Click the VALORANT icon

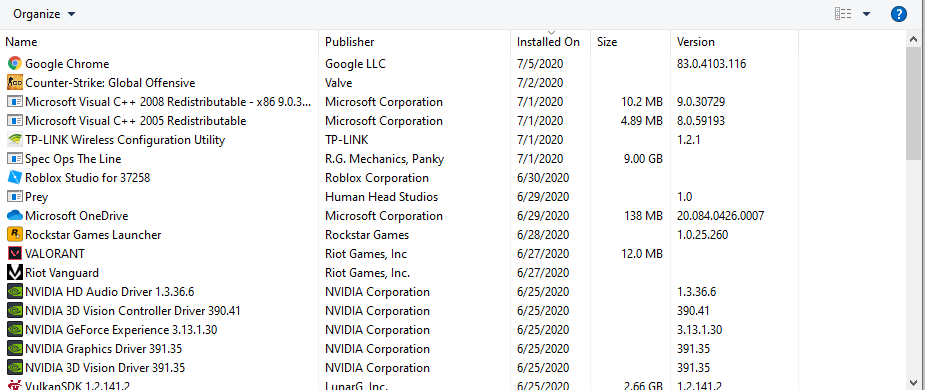(x=15, y=254)
